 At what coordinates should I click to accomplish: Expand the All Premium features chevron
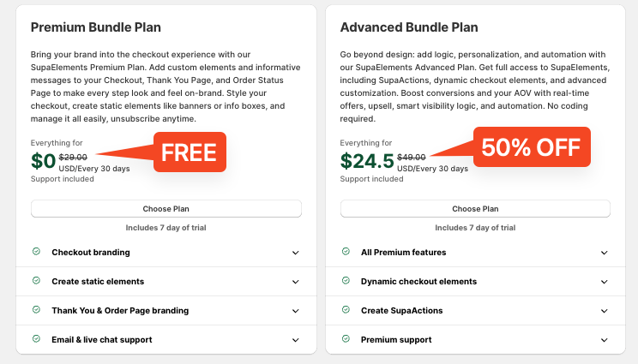click(x=605, y=253)
